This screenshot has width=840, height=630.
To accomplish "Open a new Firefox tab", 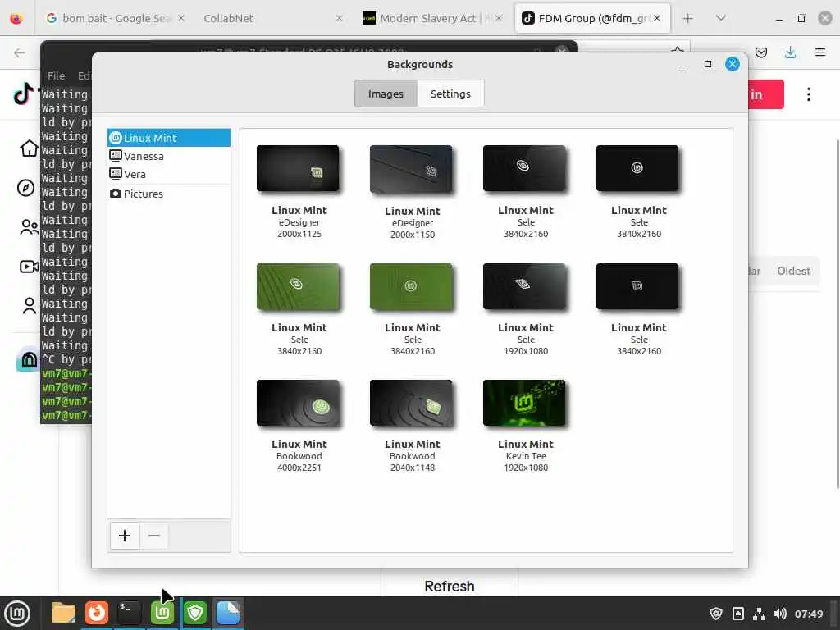I will click(688, 18).
